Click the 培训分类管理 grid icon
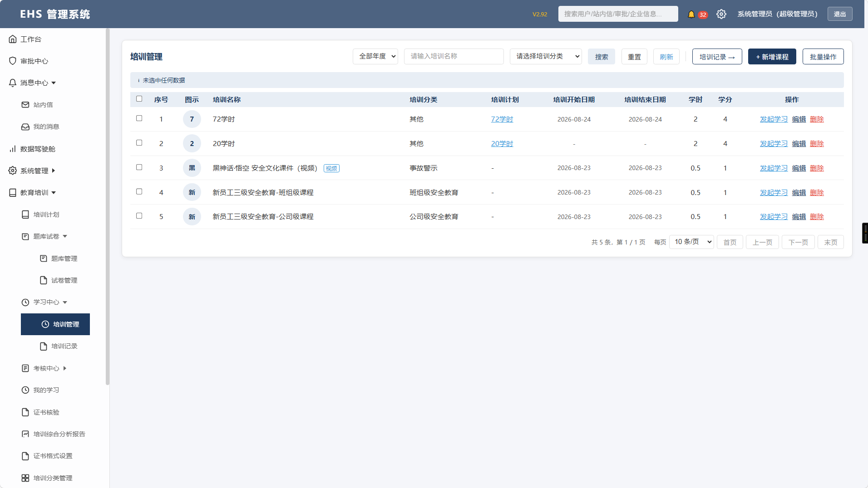 tap(25, 478)
